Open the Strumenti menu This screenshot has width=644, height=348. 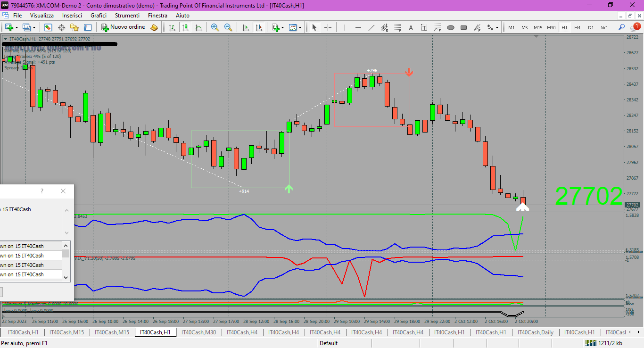[x=127, y=16]
